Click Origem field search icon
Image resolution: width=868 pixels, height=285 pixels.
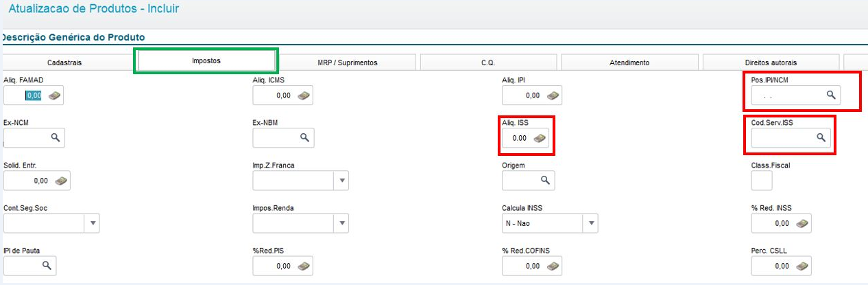[x=546, y=181]
